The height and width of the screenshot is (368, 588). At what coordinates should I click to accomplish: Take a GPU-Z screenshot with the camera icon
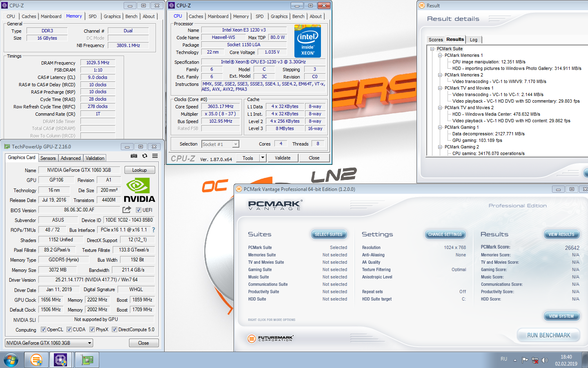[x=134, y=156]
